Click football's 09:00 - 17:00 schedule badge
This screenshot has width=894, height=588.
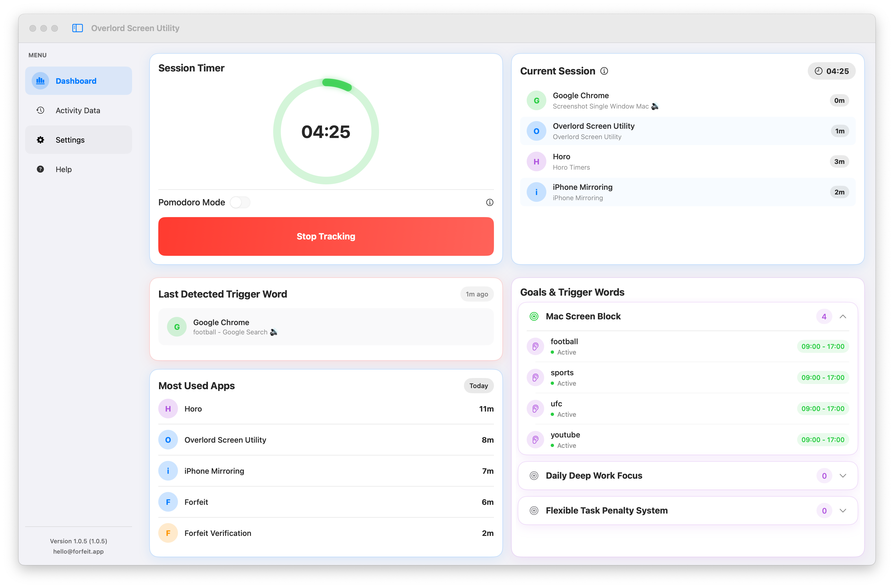823,347
